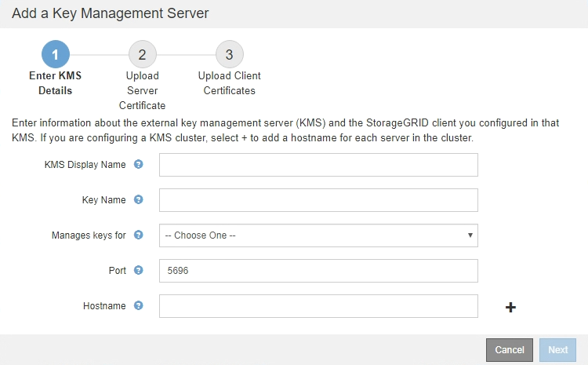Select step 2 circle in wizard
The height and width of the screenshot is (365, 588).
tap(142, 54)
